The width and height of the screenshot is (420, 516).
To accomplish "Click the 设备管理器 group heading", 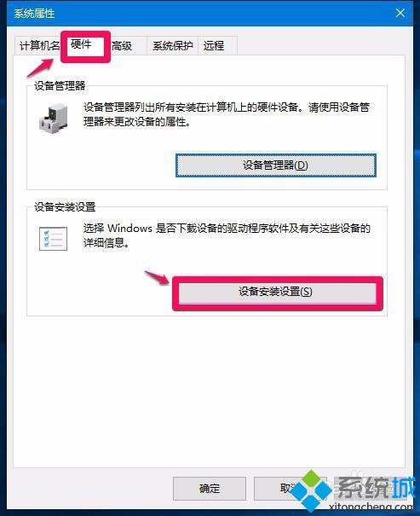I will [60, 86].
